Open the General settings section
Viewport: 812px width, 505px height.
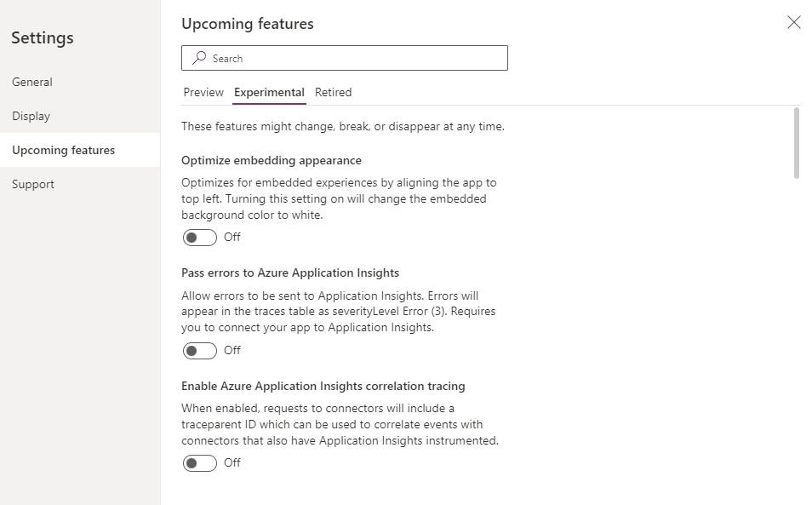tap(32, 82)
